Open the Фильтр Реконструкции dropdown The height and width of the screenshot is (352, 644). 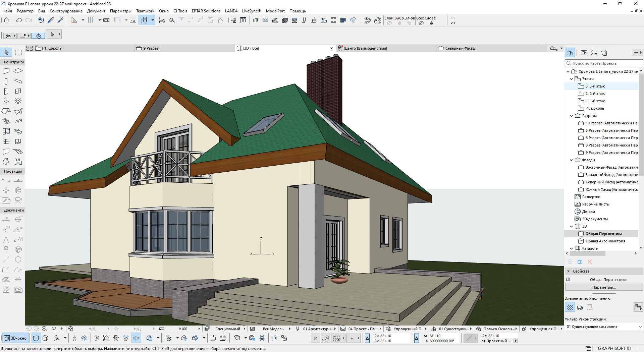(603, 327)
